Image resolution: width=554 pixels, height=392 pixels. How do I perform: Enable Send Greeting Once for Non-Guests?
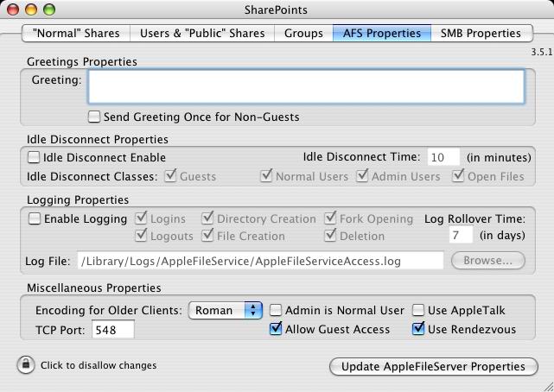tap(95, 117)
